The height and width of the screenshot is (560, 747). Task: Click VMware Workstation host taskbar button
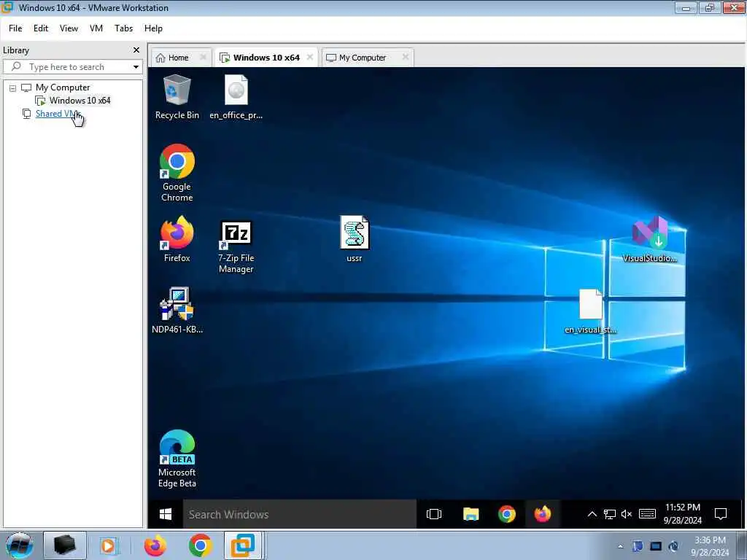[x=243, y=545]
